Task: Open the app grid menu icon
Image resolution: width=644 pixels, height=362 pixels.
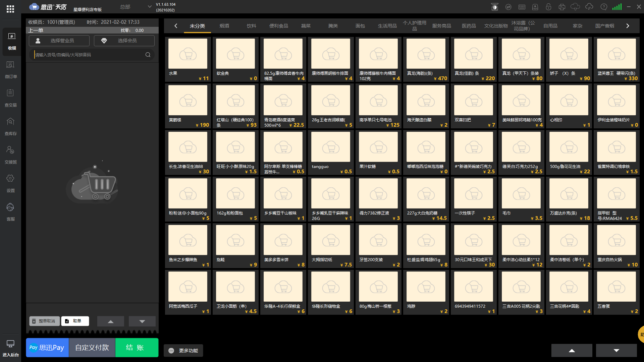Action: pyautogui.click(x=10, y=9)
